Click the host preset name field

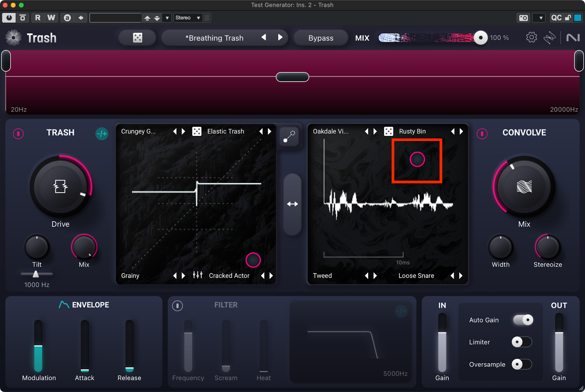(x=115, y=18)
